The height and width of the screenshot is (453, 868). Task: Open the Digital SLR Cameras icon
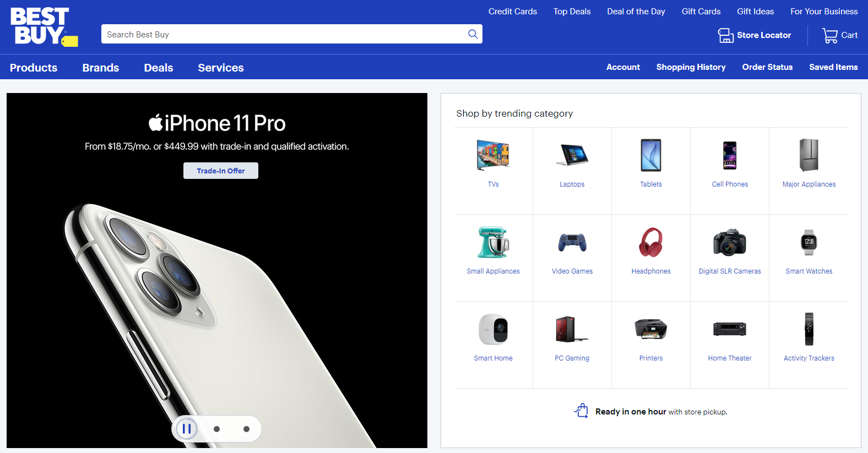pyautogui.click(x=729, y=242)
